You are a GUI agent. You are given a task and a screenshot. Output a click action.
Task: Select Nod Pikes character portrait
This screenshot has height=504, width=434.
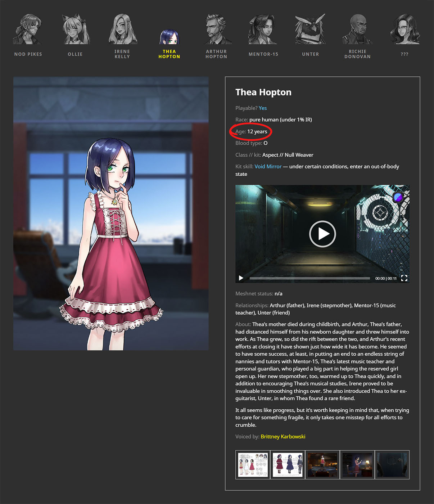click(28, 29)
